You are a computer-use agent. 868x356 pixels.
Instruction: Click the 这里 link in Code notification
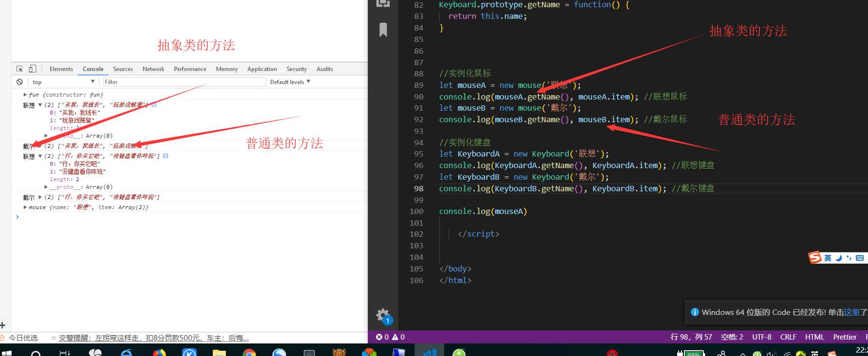pos(852,312)
